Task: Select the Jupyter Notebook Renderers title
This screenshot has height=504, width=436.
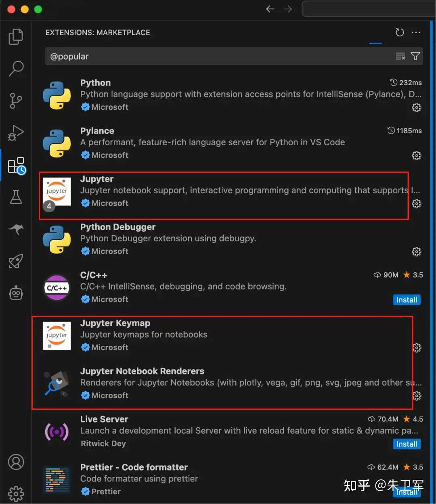Action: 142,371
